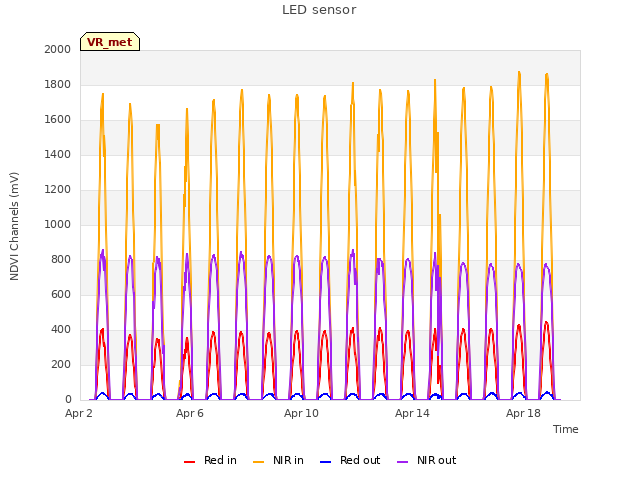Click the 200 y-axis tick label
Screen dimensions: 640x480
pos(61,364)
